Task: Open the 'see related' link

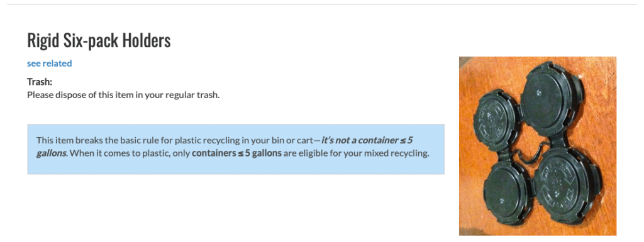Action: [49, 63]
